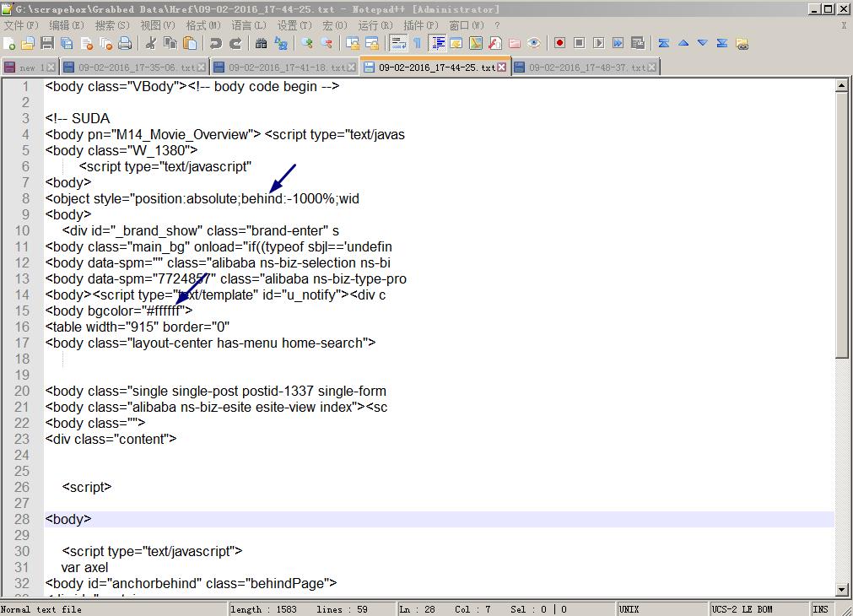Click UNIX line-ending status bar field
Image resolution: width=853 pixels, height=616 pixels.
[x=662, y=609]
